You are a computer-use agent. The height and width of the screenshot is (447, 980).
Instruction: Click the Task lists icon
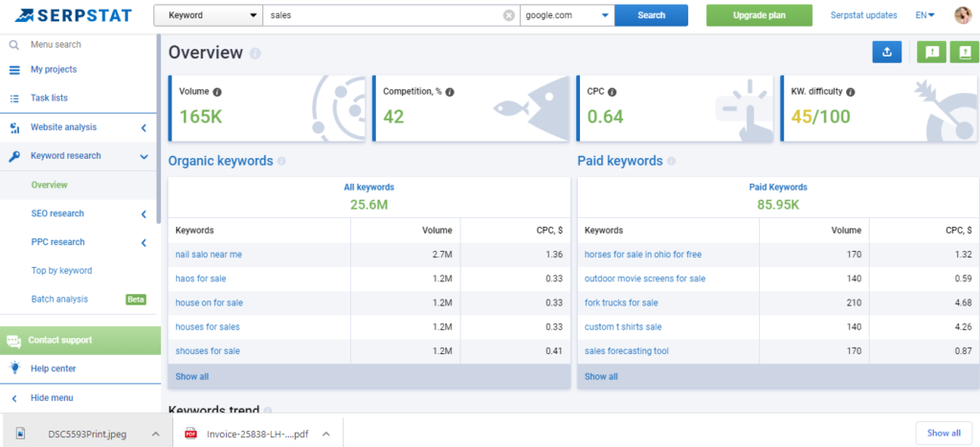click(15, 99)
